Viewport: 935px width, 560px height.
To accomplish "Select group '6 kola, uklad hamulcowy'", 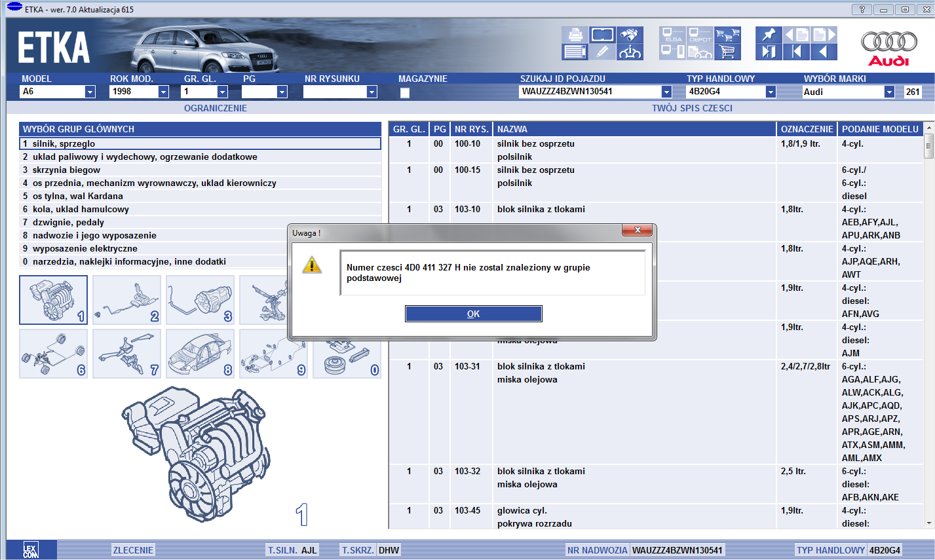I will (x=200, y=209).
